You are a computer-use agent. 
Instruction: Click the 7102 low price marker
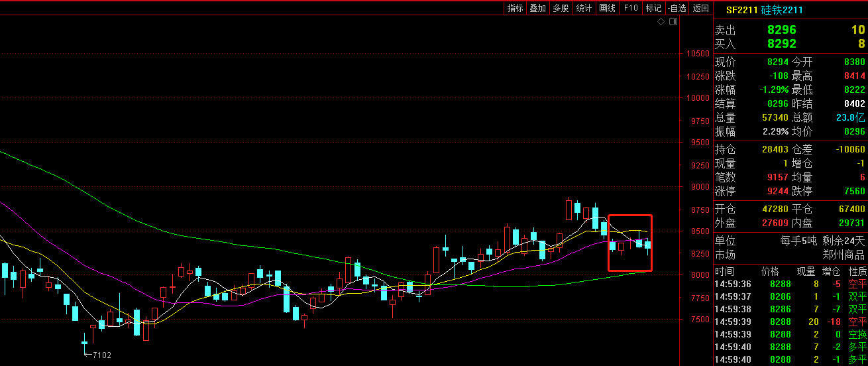tap(101, 355)
